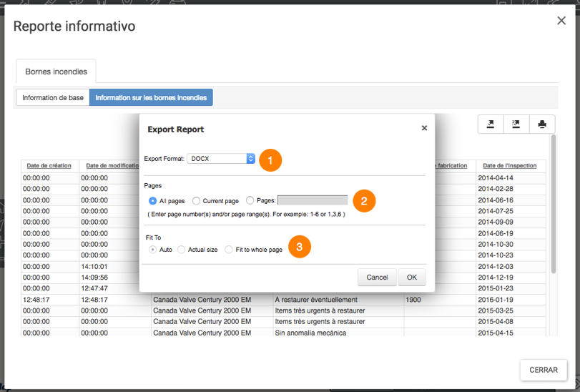
Task: Click the CERRAR button
Action: click(544, 370)
